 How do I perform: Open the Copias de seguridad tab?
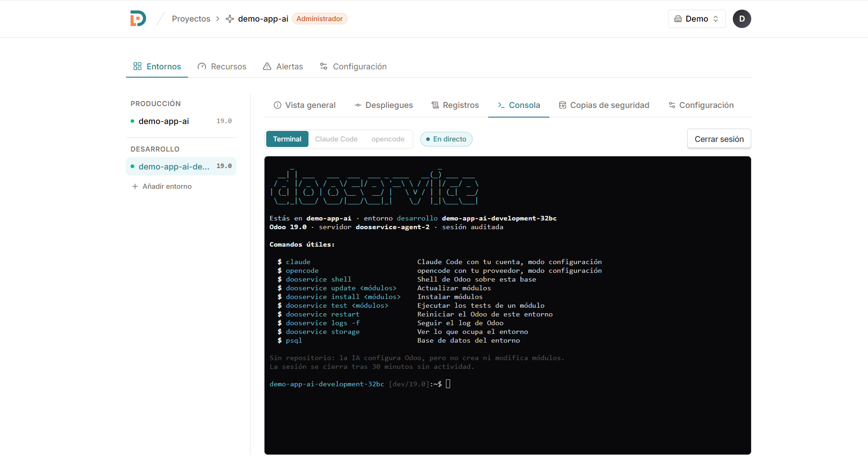tap(604, 105)
